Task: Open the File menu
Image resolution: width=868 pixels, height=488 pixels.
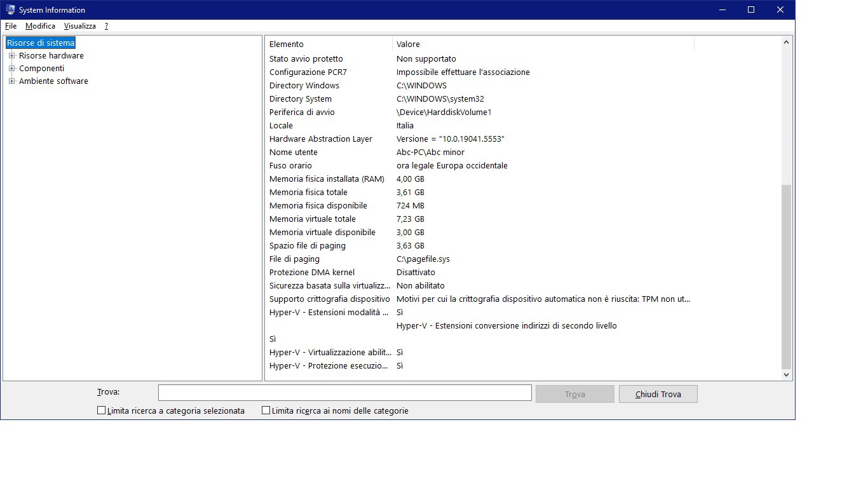Action: (11, 26)
